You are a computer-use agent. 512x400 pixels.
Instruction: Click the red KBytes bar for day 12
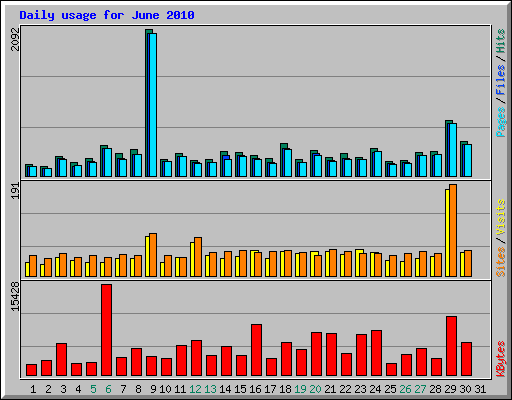coord(197,358)
